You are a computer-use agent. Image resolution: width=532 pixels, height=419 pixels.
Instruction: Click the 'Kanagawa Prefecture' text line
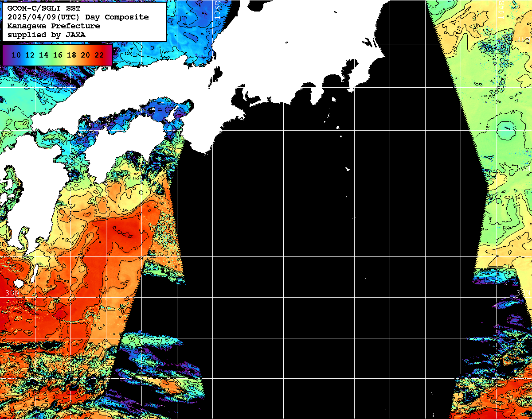(54, 26)
